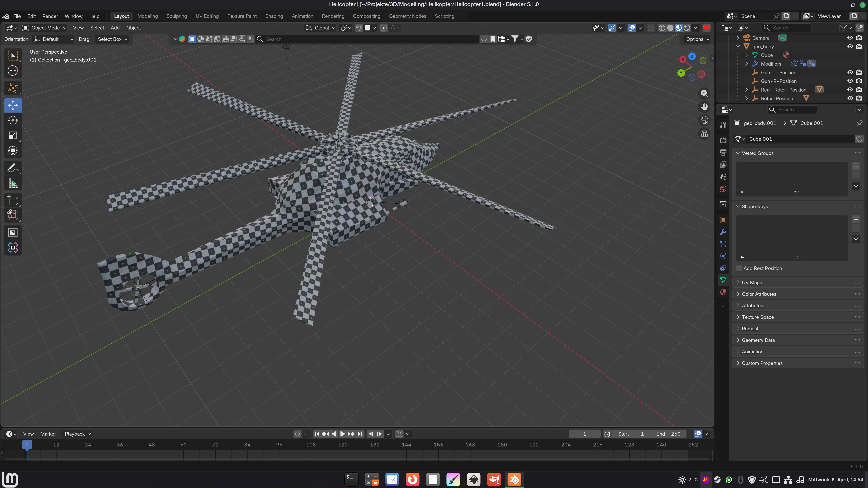This screenshot has height=488, width=868.
Task: Expand the Color Attributes panel
Action: coord(798,294)
